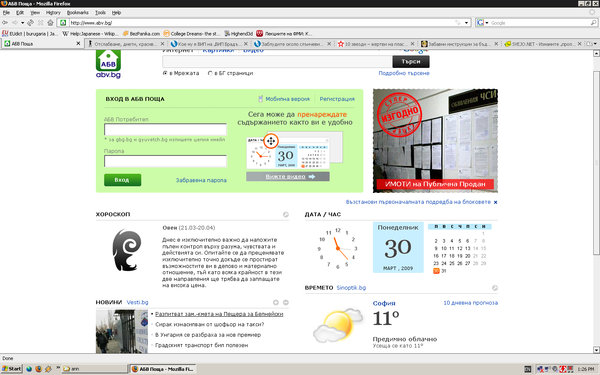Open the Bookmarks menu
The image size is (600, 375).
[x=78, y=13]
